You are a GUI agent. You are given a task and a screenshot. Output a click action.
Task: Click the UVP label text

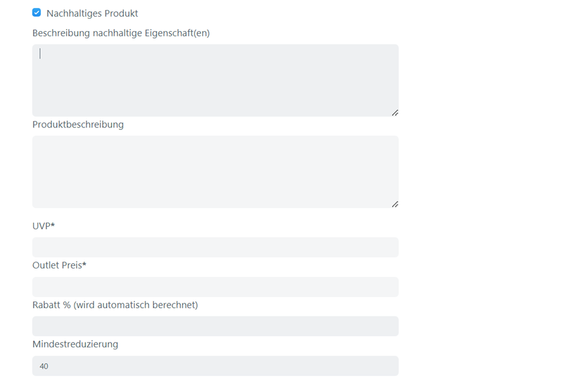tap(41, 226)
